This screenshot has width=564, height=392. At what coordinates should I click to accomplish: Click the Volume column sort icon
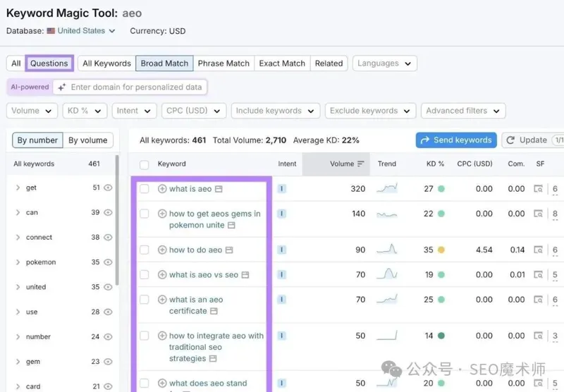pyautogui.click(x=361, y=164)
